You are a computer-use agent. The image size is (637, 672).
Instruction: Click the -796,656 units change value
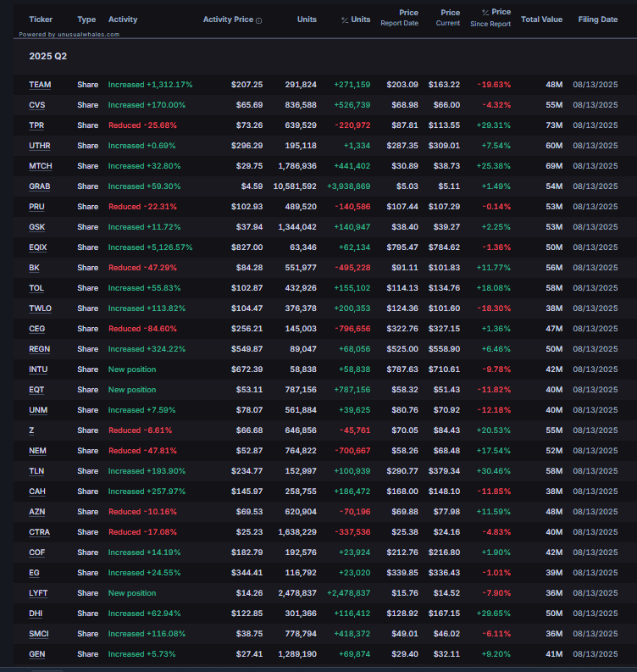pos(352,329)
